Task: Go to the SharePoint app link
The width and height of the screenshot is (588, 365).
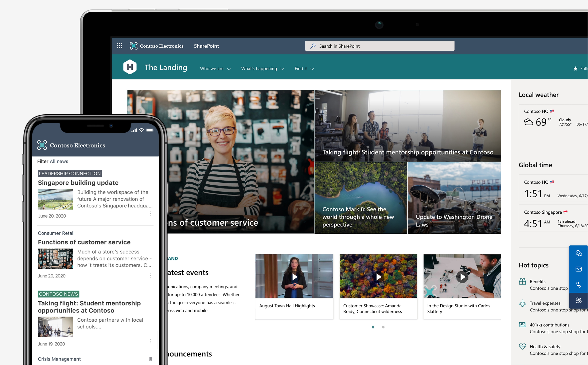Action: (x=206, y=46)
